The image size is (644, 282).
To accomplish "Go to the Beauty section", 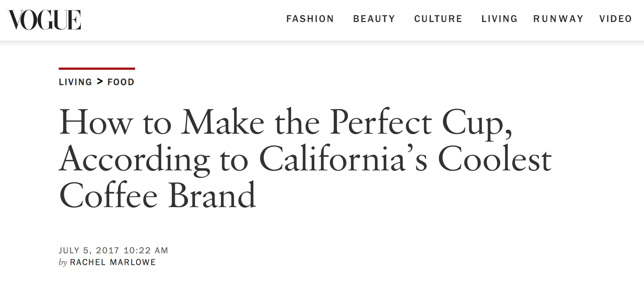I will 374,19.
